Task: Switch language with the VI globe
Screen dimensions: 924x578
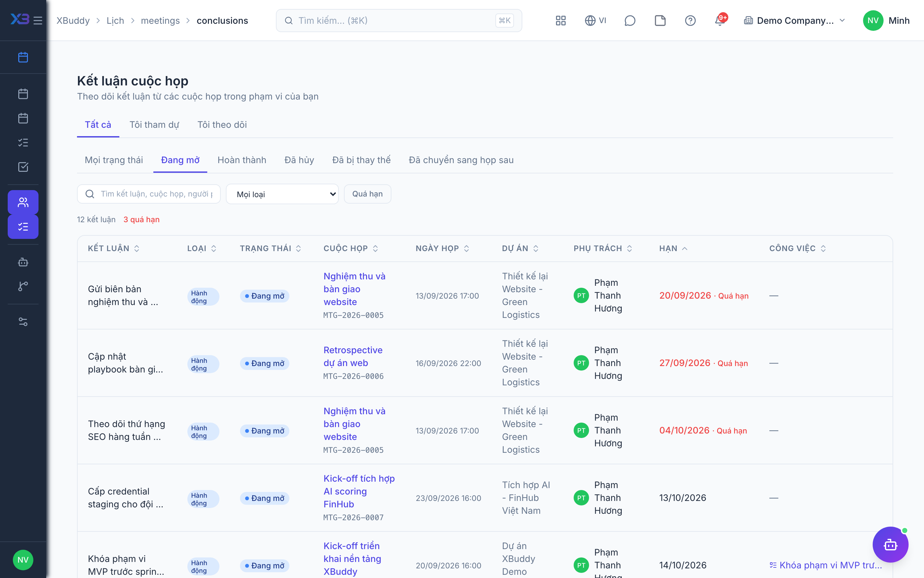Action: 596,20
